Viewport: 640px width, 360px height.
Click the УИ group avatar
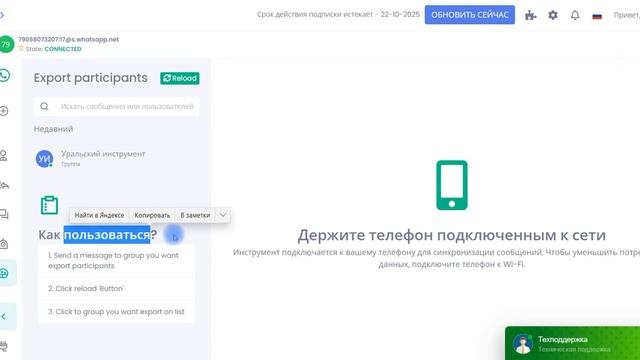pyautogui.click(x=44, y=158)
